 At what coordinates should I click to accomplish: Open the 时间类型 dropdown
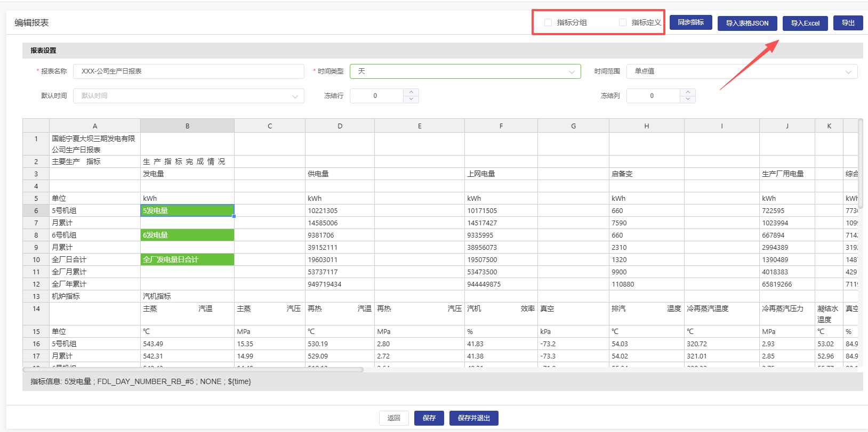coord(465,71)
